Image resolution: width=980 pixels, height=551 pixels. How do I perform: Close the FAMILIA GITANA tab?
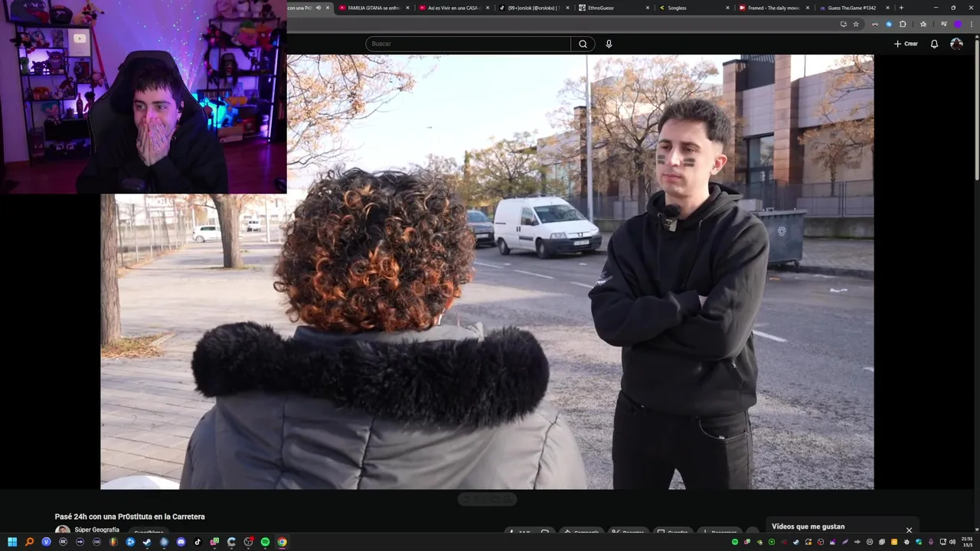[x=407, y=8]
